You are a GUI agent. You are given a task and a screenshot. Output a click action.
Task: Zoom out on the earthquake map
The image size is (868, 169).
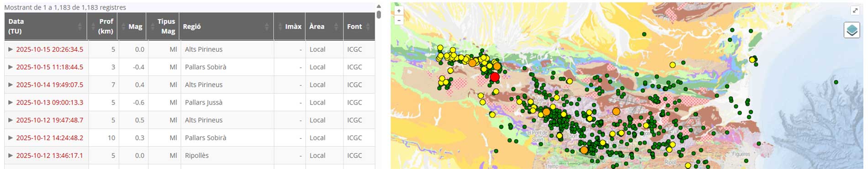pos(399,20)
